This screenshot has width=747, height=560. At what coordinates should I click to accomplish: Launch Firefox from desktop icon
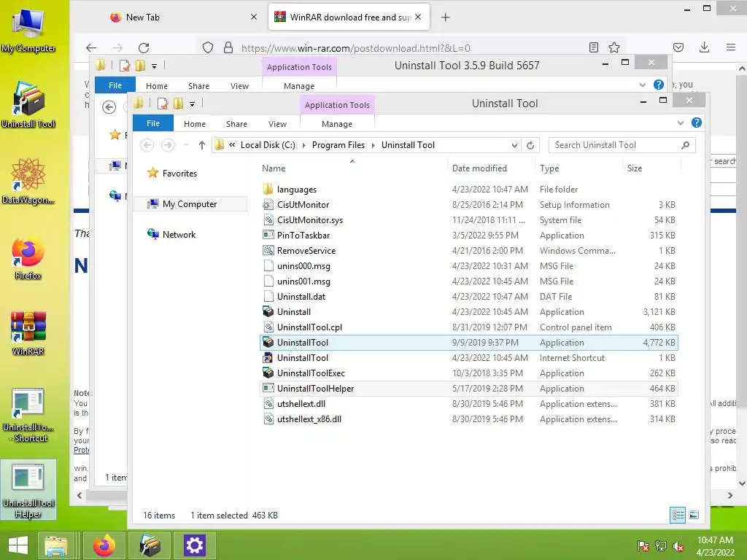coord(28,257)
